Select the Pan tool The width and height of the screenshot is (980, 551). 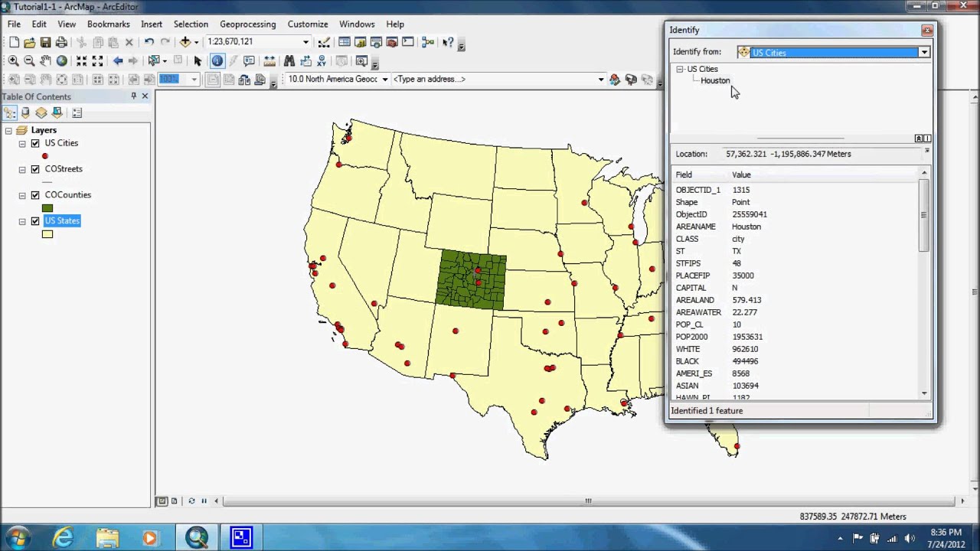(x=45, y=60)
